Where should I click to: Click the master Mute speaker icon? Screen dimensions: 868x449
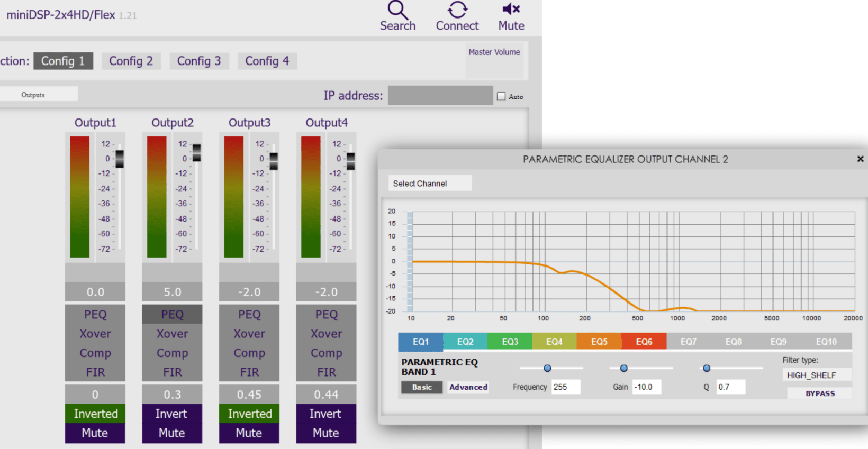point(511,9)
